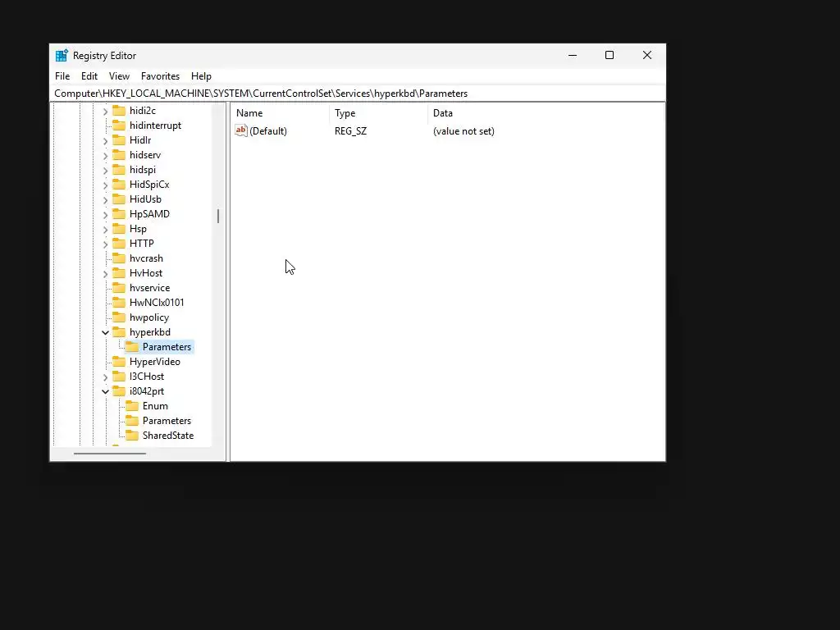Expand the Hsp tree node
Viewport: 840px width, 630px height.
point(106,230)
